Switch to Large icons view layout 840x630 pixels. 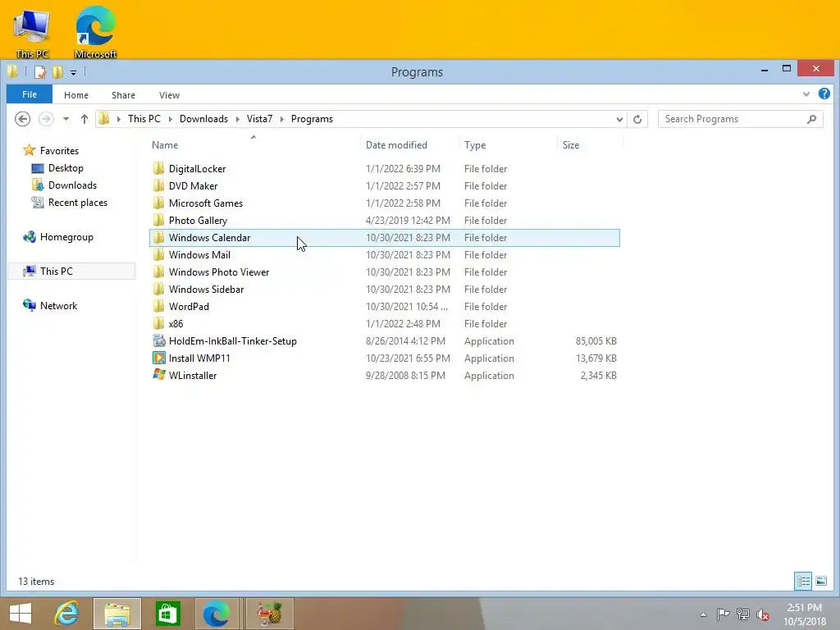click(x=820, y=581)
